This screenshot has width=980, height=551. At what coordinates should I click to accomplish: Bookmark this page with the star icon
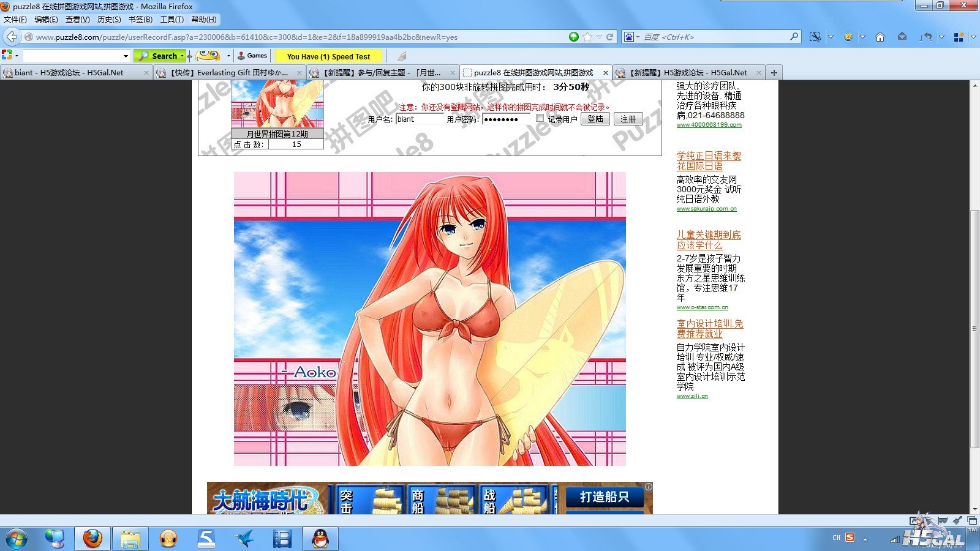point(587,37)
